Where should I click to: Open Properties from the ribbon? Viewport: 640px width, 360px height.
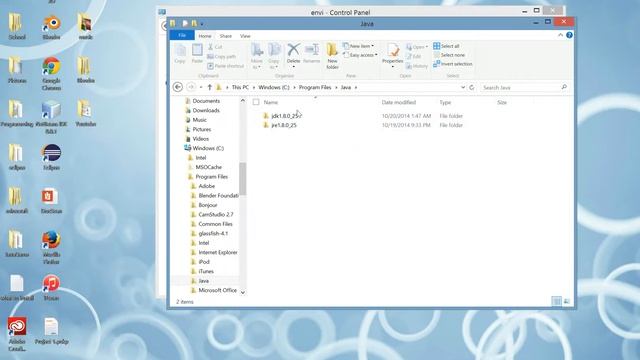point(393,51)
